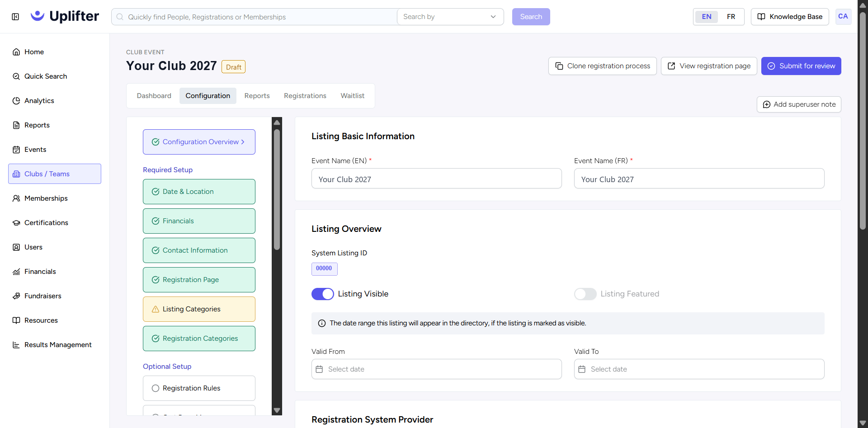
Task: Toggle the Listing Featured switch
Action: click(x=585, y=294)
